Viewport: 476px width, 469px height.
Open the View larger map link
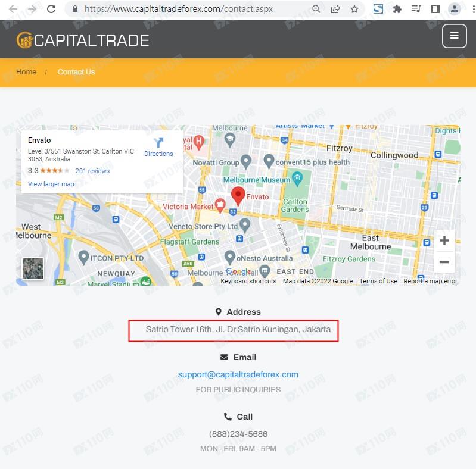coord(51,184)
